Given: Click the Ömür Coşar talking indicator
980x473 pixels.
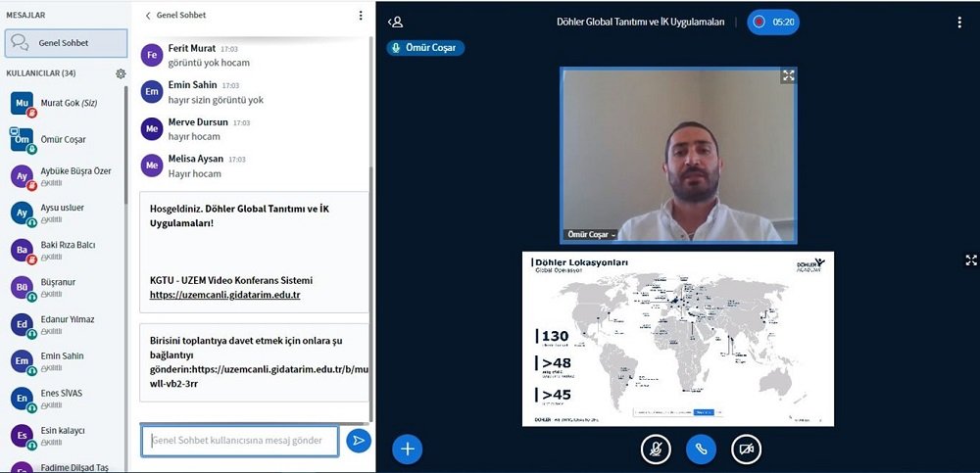Looking at the screenshot, I should coord(425,48).
